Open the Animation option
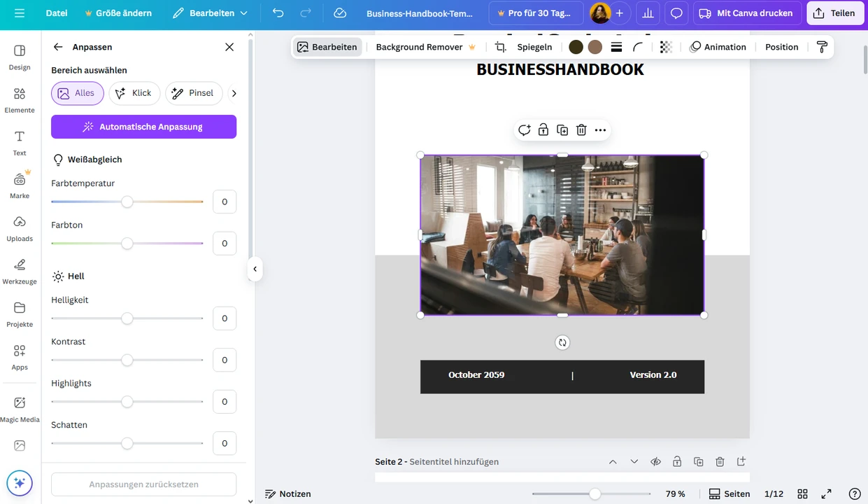Image resolution: width=868 pixels, height=504 pixels. 718,47
